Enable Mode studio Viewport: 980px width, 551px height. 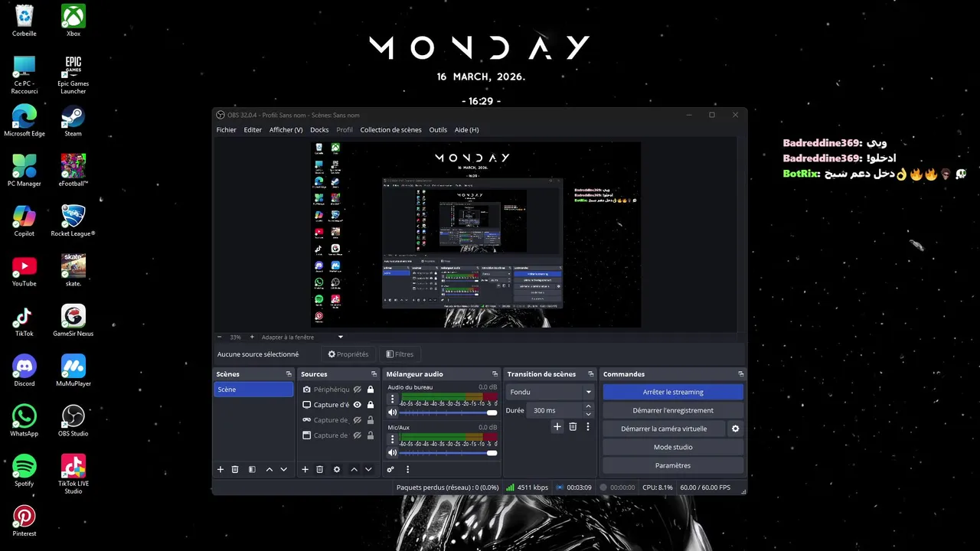[673, 447]
